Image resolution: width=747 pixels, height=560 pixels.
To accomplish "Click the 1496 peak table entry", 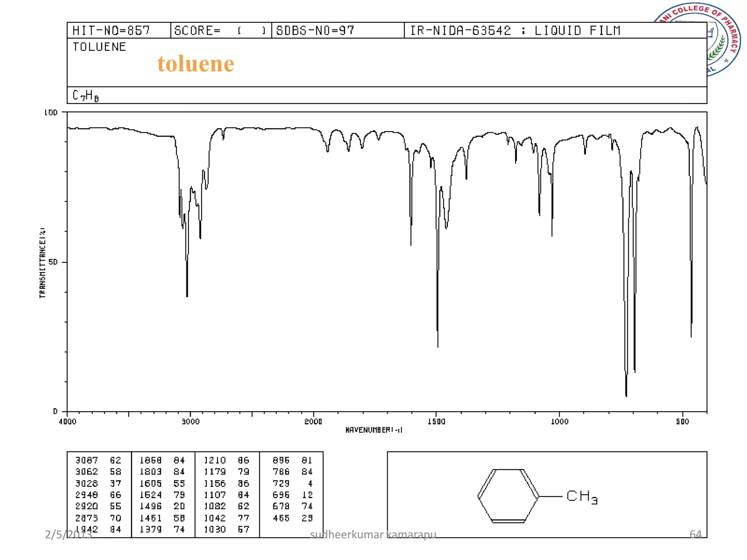I will (151, 506).
